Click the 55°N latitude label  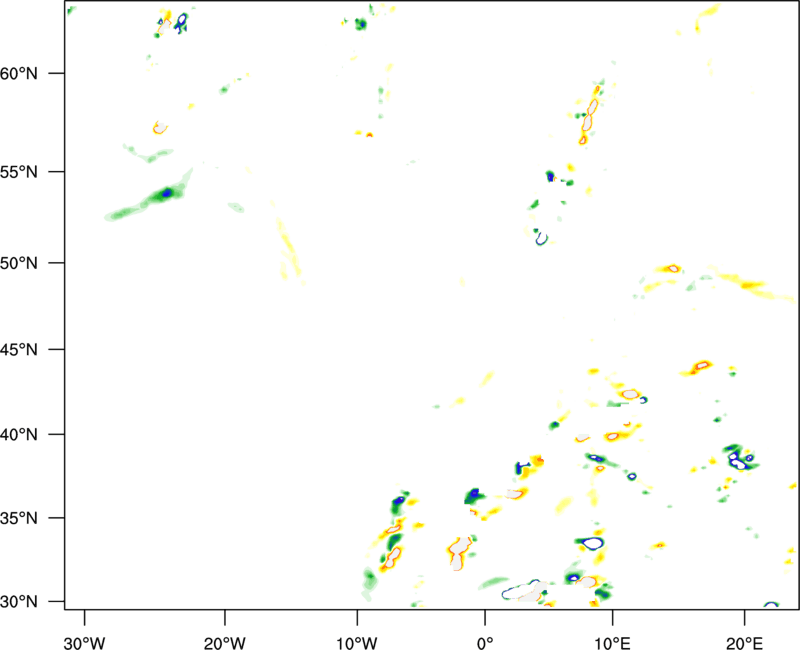[19, 172]
